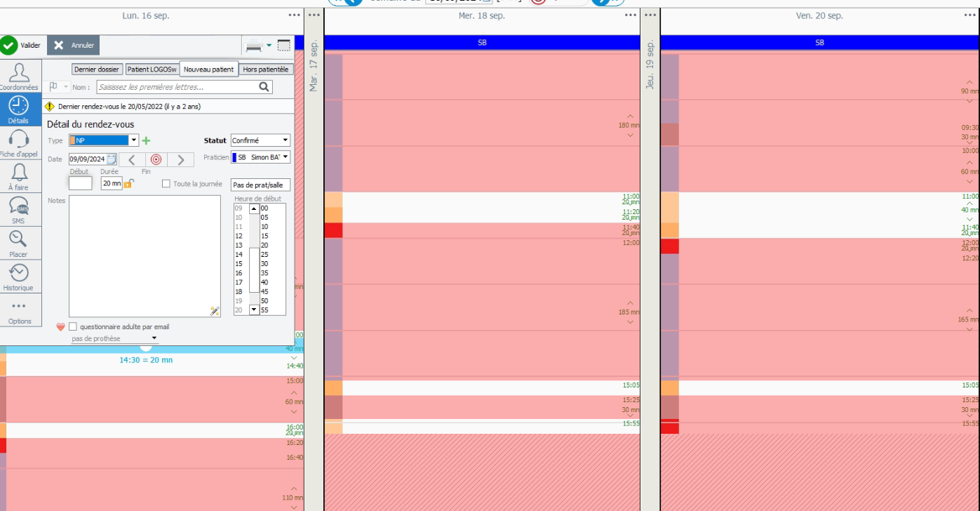Select minutes 45 in Heure de début

pos(264,291)
